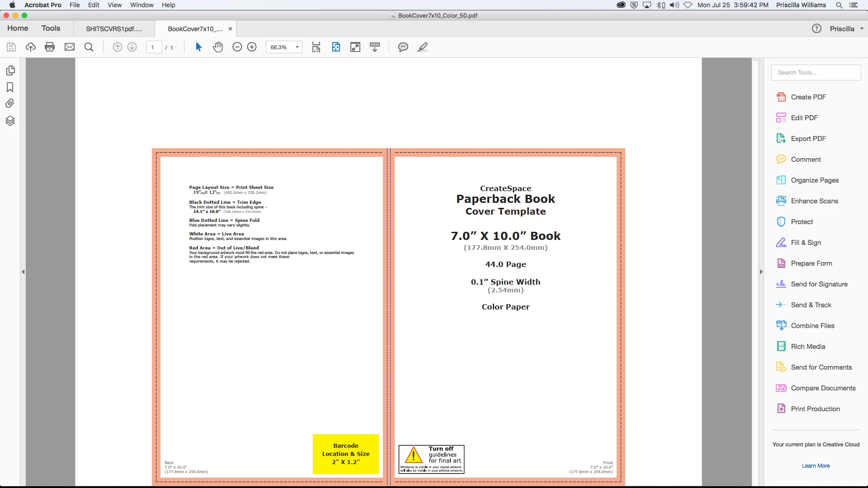
Task: Open the View menu
Action: click(114, 5)
